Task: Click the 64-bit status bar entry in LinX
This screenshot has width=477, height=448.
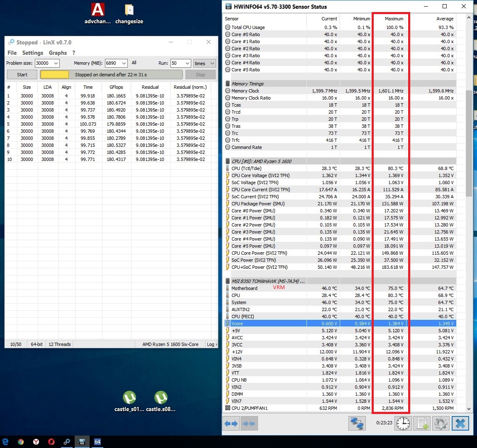Action: [x=37, y=344]
